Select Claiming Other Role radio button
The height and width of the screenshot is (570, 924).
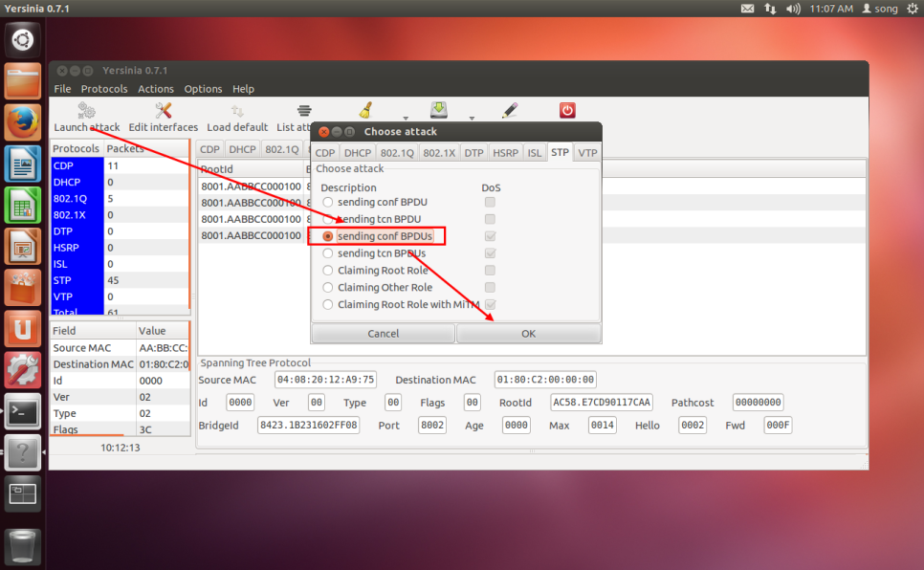(328, 288)
